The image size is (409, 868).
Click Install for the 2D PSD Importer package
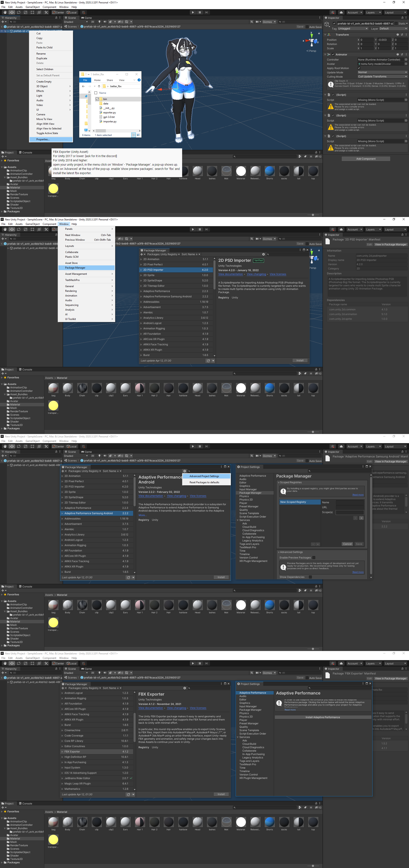point(300,360)
